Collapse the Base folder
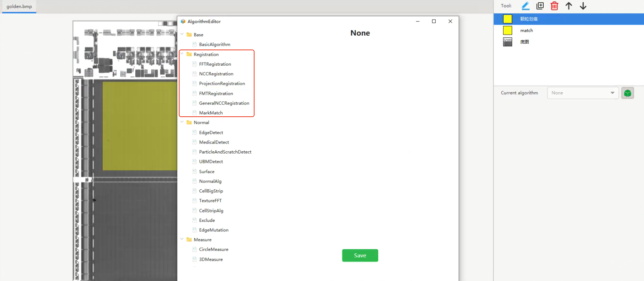644x281 pixels. click(x=182, y=35)
